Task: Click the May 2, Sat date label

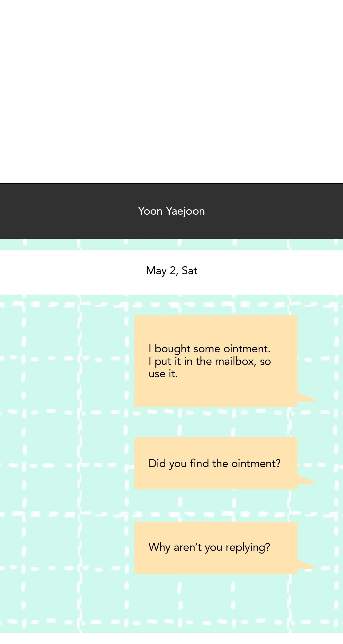Action: [171, 270]
